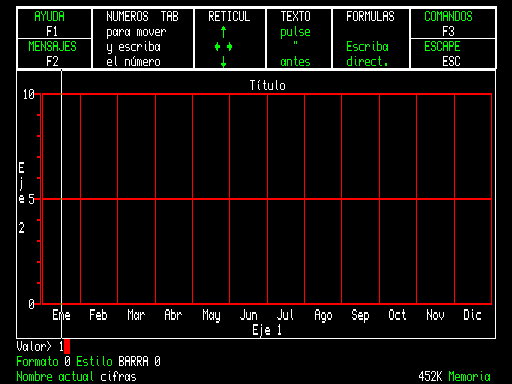512x384 pixels.
Task: Click the May month label
Action: tap(211, 316)
